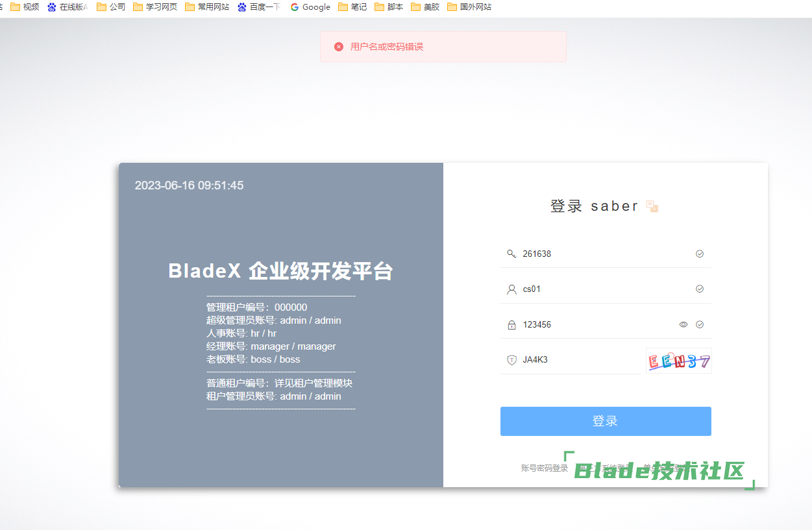
Task: Click the 经理账号: manager / manager line
Action: 271,346
